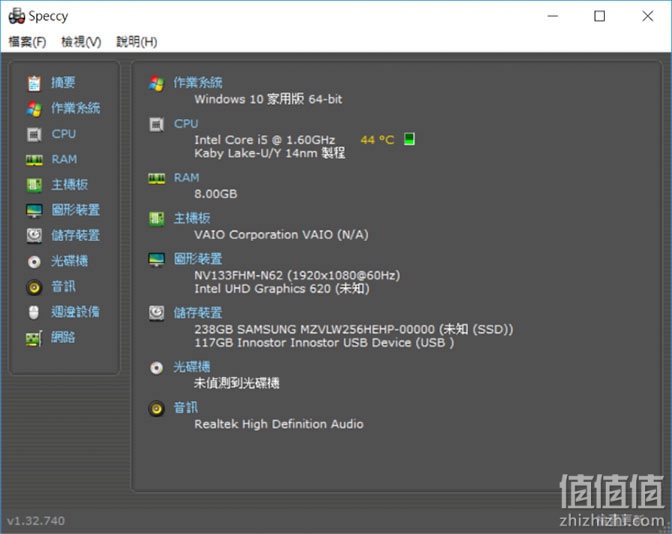Open the 圖形裝置 heading link in summary
The height and width of the screenshot is (534, 672).
click(198, 259)
